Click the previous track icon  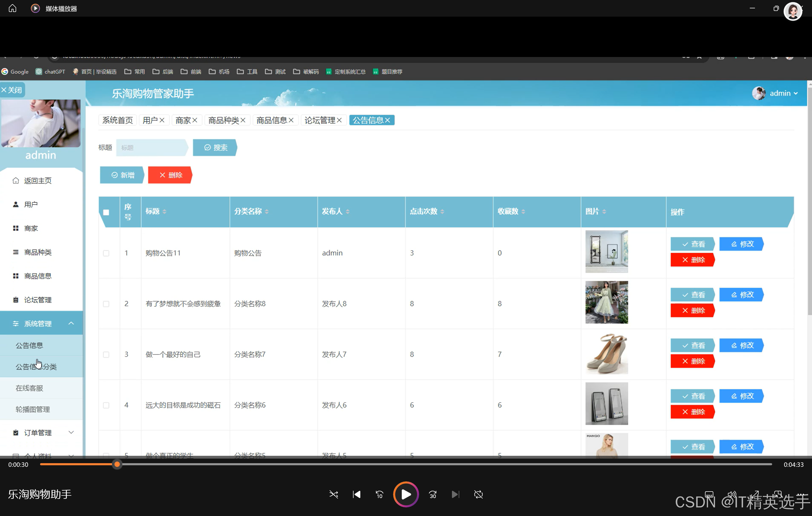356,494
